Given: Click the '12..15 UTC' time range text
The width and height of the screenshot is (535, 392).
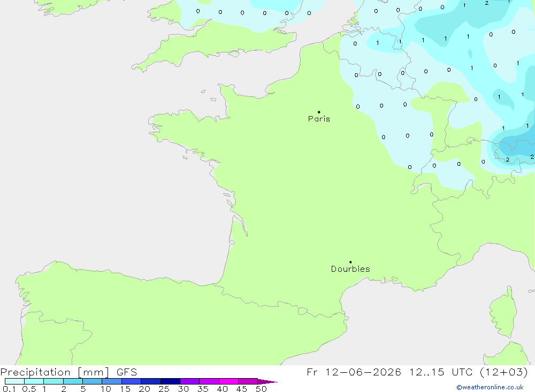Looking at the screenshot, I should point(442,372).
